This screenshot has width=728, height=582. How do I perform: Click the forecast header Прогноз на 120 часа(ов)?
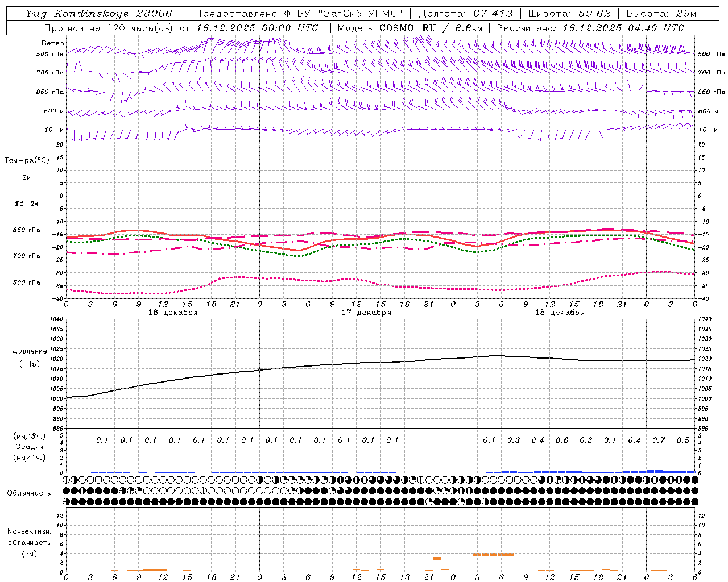click(x=110, y=28)
